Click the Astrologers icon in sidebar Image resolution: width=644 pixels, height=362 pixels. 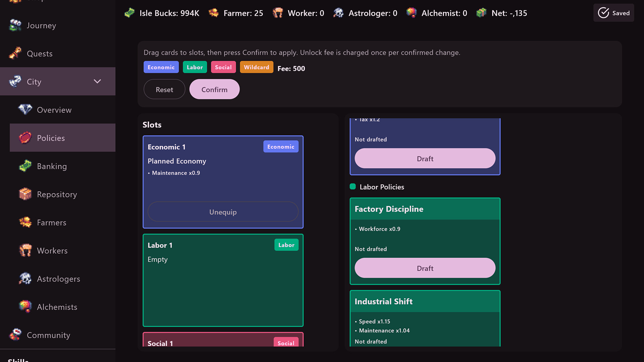point(25,279)
